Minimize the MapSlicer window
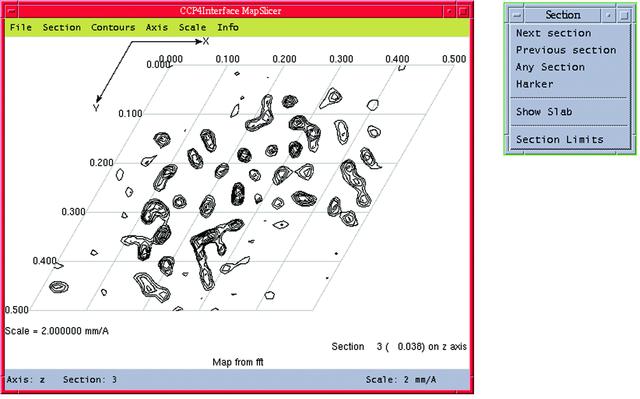This screenshot has height=399, width=640. (x=449, y=11)
